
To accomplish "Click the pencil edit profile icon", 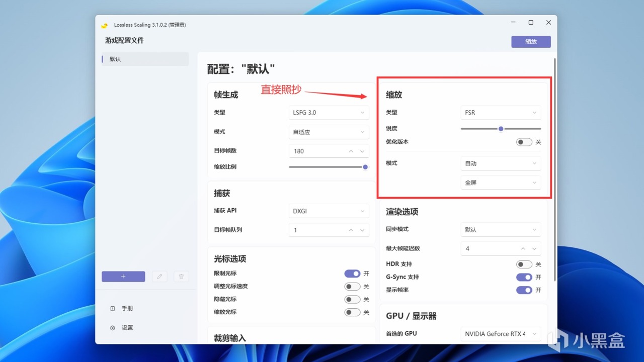I will (159, 277).
